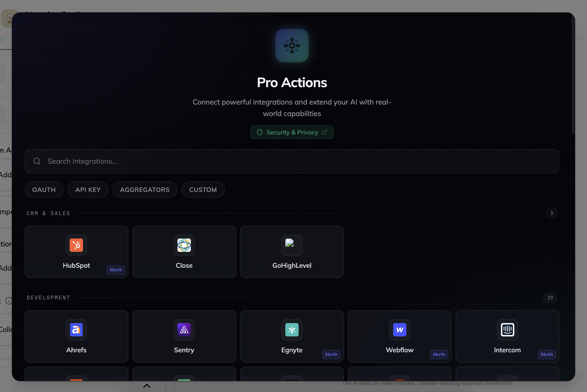587x392 pixels.
Task: Click the Ahrefs integration icon
Action: pos(76,330)
